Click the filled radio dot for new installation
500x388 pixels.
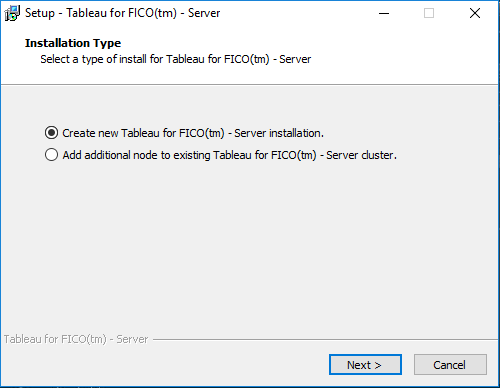(51, 133)
